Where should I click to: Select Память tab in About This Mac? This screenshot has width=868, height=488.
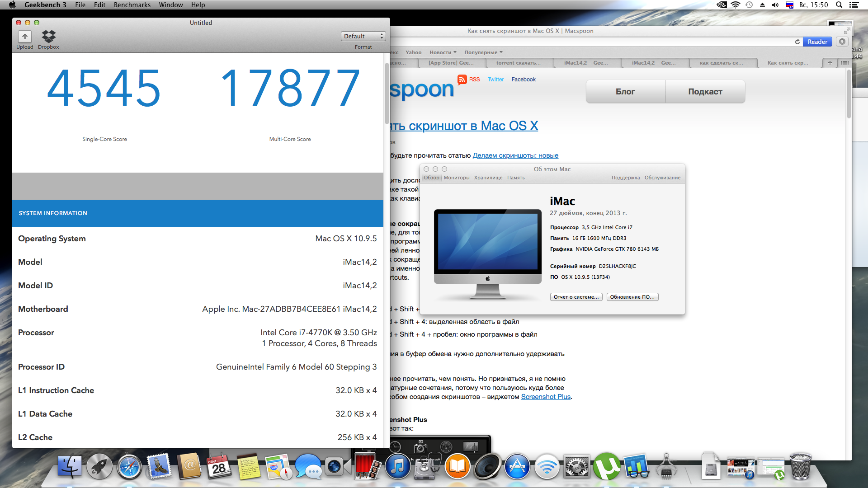(x=516, y=178)
